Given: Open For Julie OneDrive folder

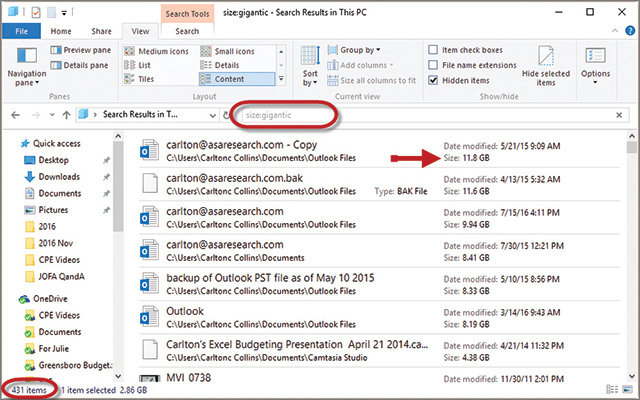Looking at the screenshot, I should [x=47, y=349].
